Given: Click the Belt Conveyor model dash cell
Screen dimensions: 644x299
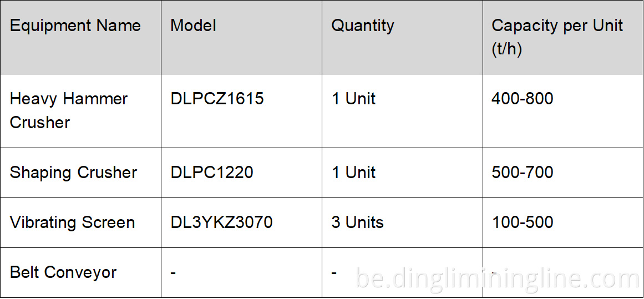Looking at the screenshot, I should point(173,272).
